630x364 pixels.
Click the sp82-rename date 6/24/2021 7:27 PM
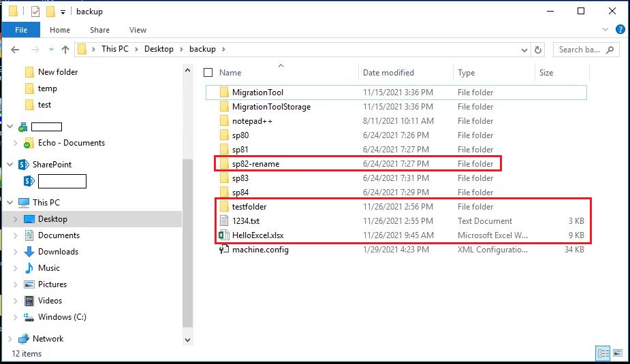[395, 164]
